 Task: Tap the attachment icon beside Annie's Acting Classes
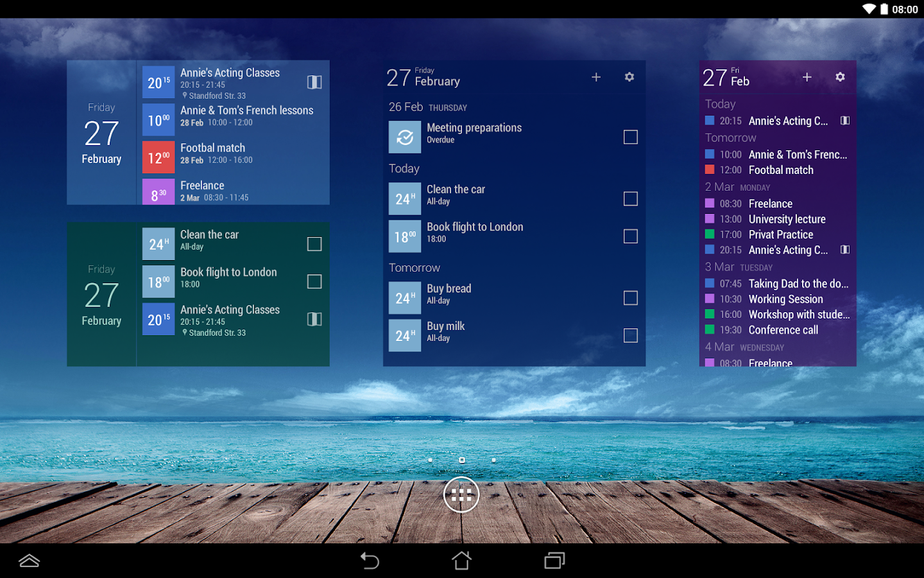pos(314,82)
